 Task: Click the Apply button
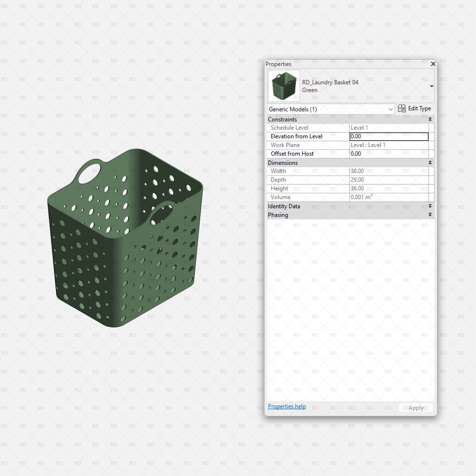pos(416,408)
